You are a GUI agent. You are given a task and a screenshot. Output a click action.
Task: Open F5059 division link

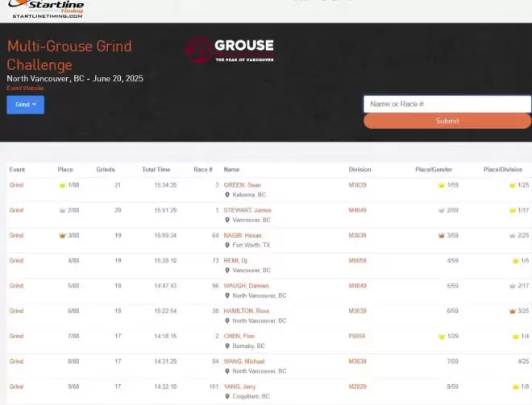[x=357, y=337]
